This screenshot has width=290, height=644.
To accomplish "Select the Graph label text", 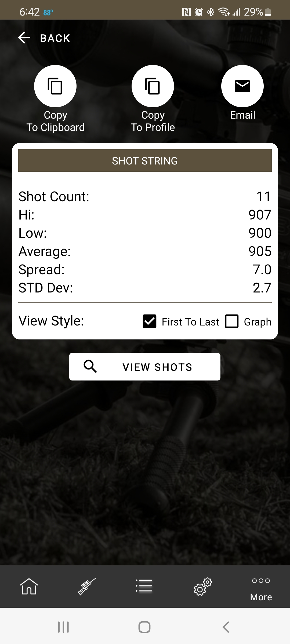I will click(258, 322).
